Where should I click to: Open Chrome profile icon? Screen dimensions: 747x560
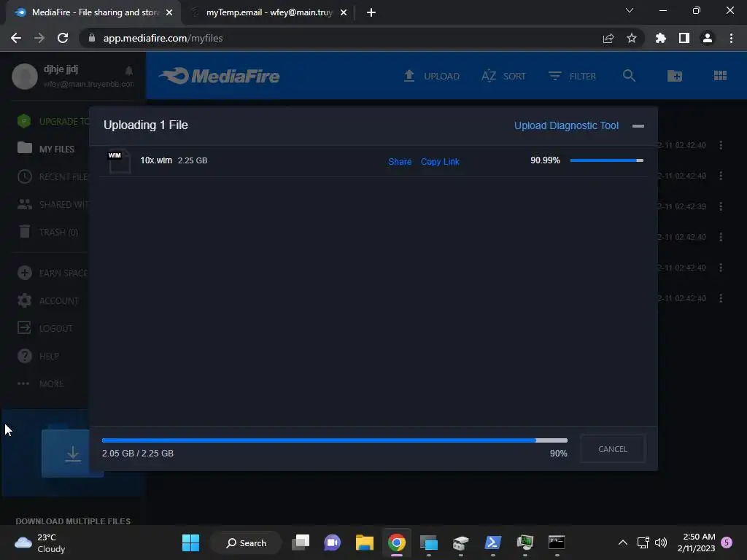[708, 38]
